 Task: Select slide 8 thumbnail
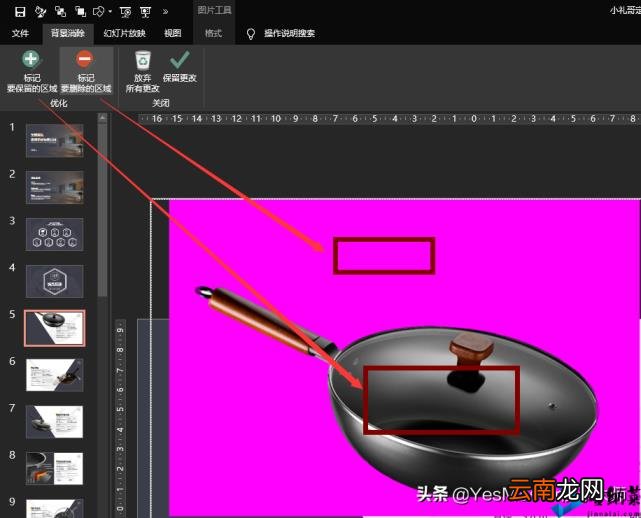coord(55,469)
